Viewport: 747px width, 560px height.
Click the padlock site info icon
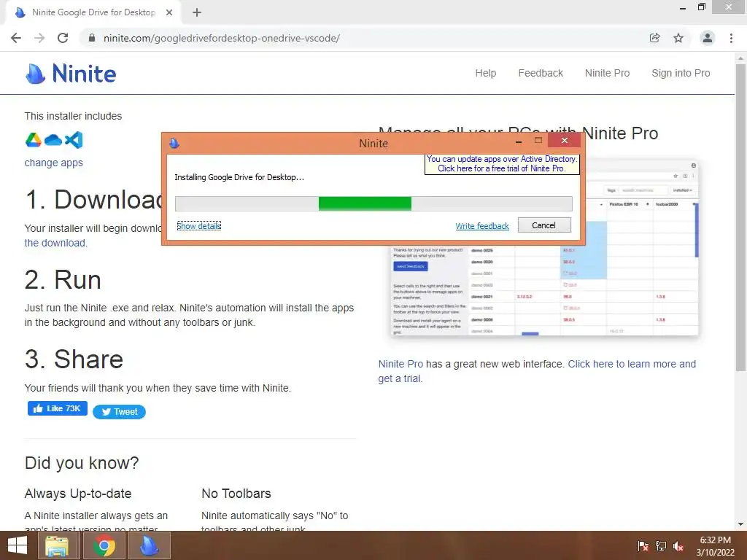pyautogui.click(x=92, y=38)
